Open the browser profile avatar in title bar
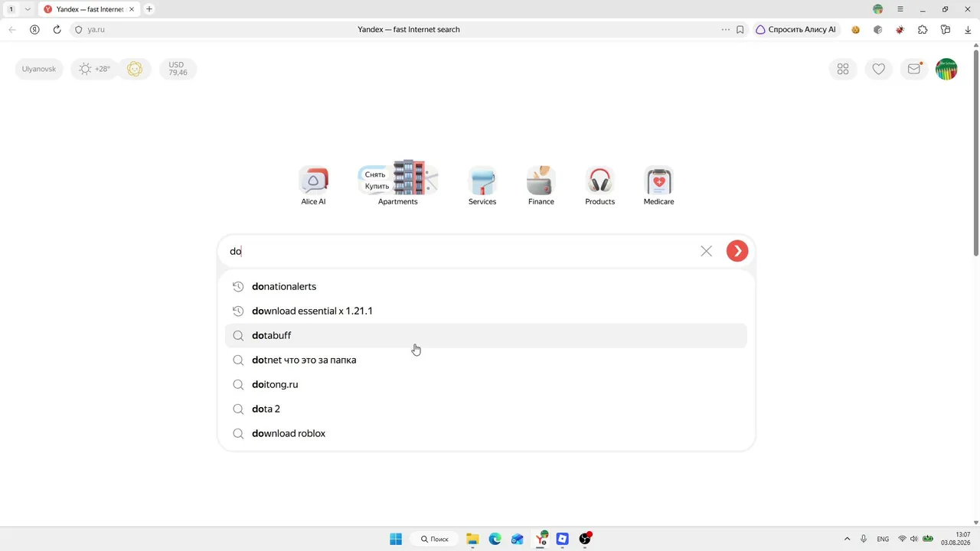980x551 pixels. (x=878, y=9)
